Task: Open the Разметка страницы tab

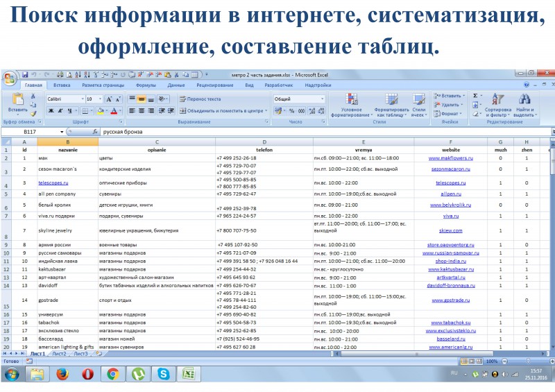Action: [x=103, y=85]
